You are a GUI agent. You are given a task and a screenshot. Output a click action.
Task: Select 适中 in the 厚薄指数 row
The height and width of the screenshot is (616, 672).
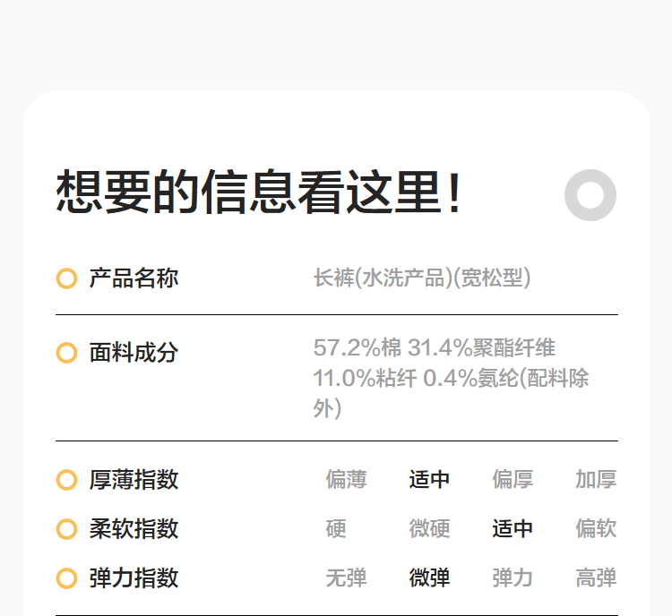coord(429,480)
